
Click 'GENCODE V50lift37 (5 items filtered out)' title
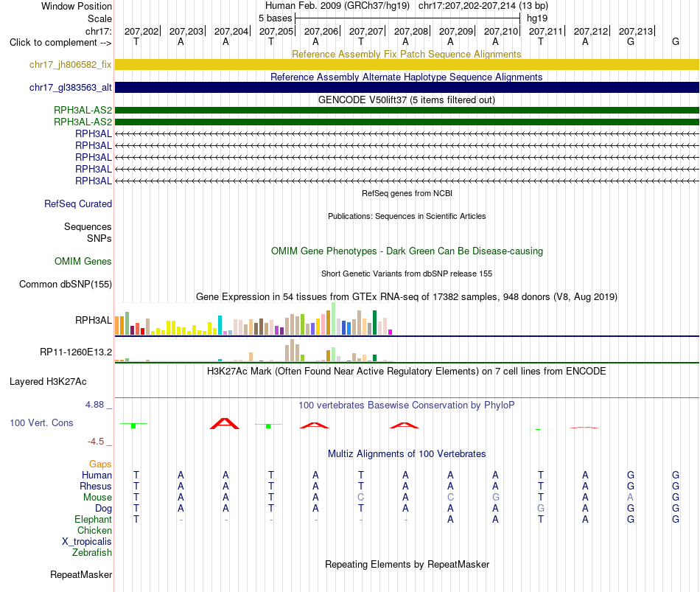407,100
